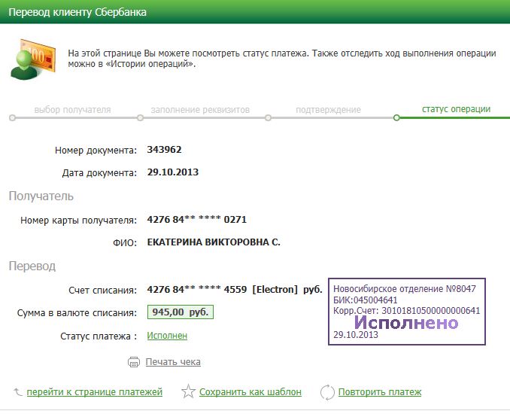
Task: Click Новосибирское отделение №8047 text
Action: 405,289
